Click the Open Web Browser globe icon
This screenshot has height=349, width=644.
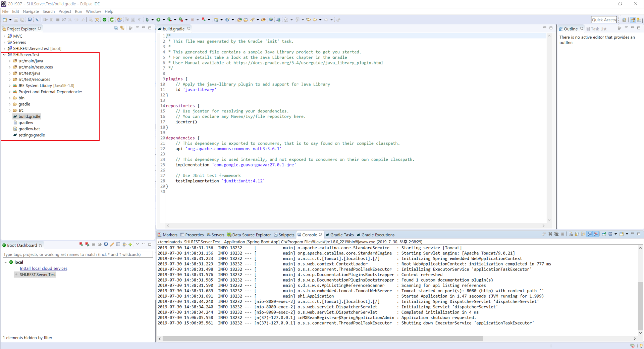tap(271, 19)
